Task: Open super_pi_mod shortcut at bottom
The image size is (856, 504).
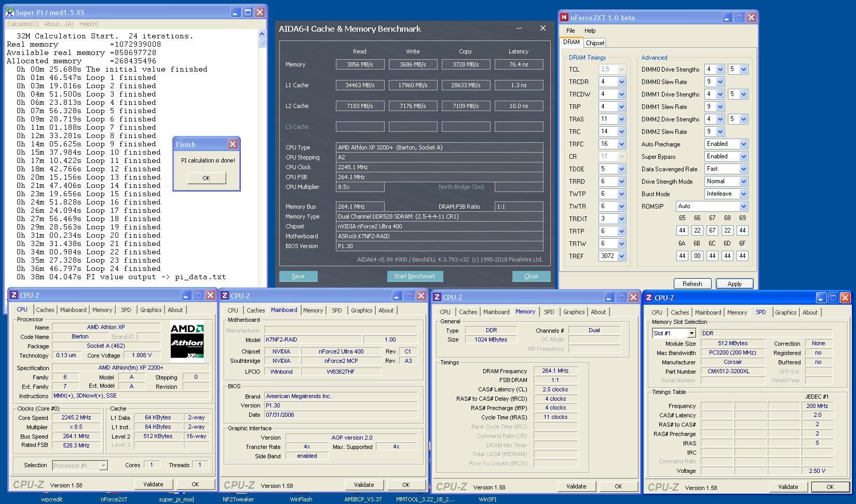Action: [176, 499]
